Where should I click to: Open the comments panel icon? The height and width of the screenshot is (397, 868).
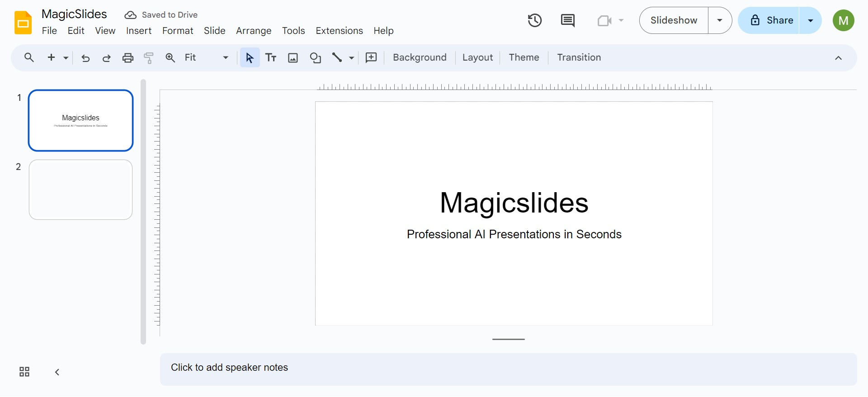coord(567,20)
